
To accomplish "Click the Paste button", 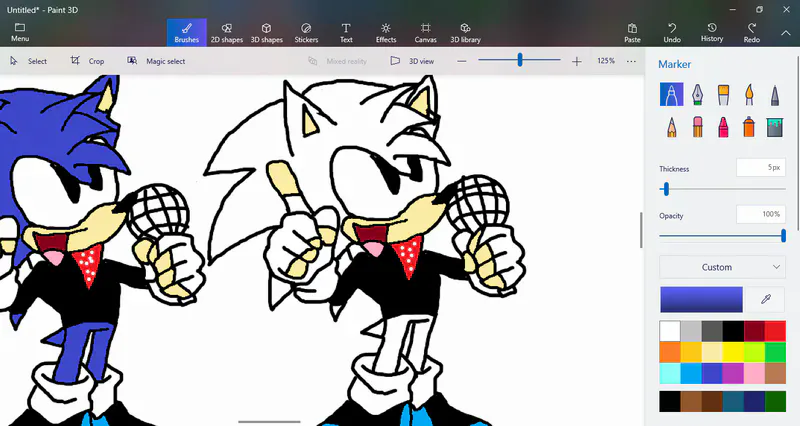I will (x=632, y=33).
